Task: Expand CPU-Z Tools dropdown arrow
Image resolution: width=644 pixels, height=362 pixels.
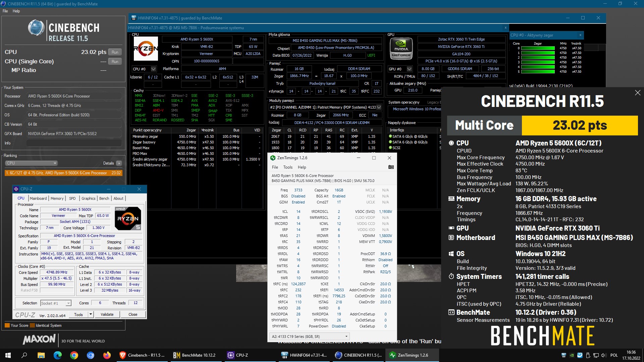Action: [x=91, y=314]
